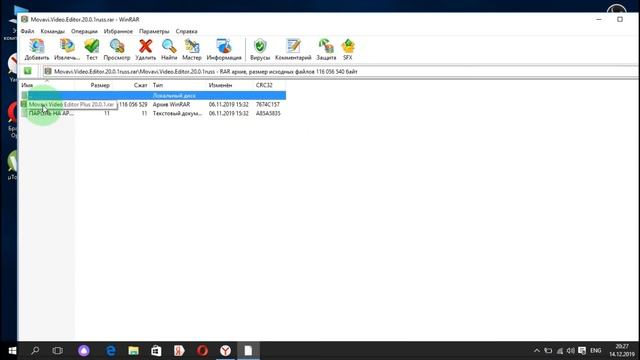The image size is (640, 360).
Task: Select the parent folder row Локальный диск
Action: (x=153, y=95)
